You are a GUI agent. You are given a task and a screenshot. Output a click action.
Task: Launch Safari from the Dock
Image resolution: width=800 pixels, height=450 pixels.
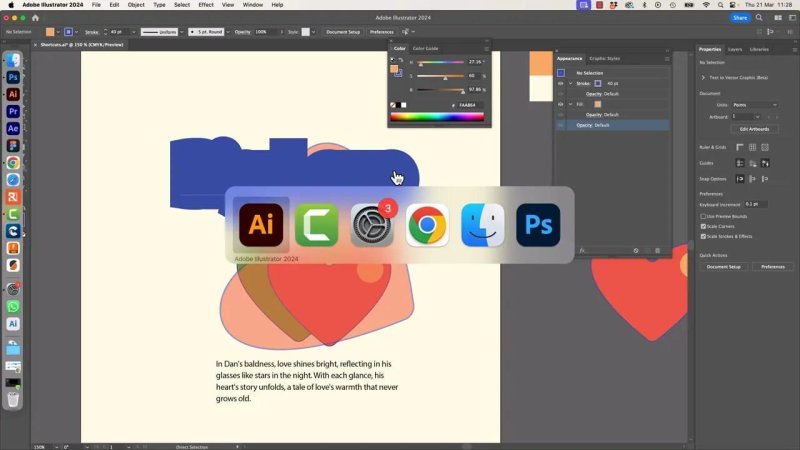[x=13, y=180]
